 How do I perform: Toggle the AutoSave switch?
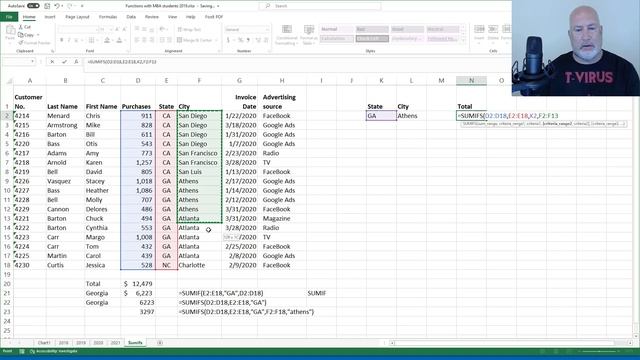33,6
